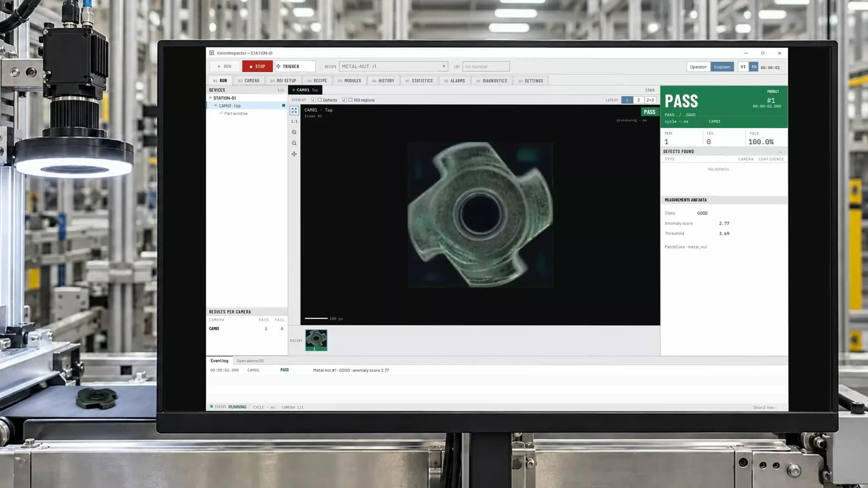
Task: Close the VisionInspector window
Action: 779,53
